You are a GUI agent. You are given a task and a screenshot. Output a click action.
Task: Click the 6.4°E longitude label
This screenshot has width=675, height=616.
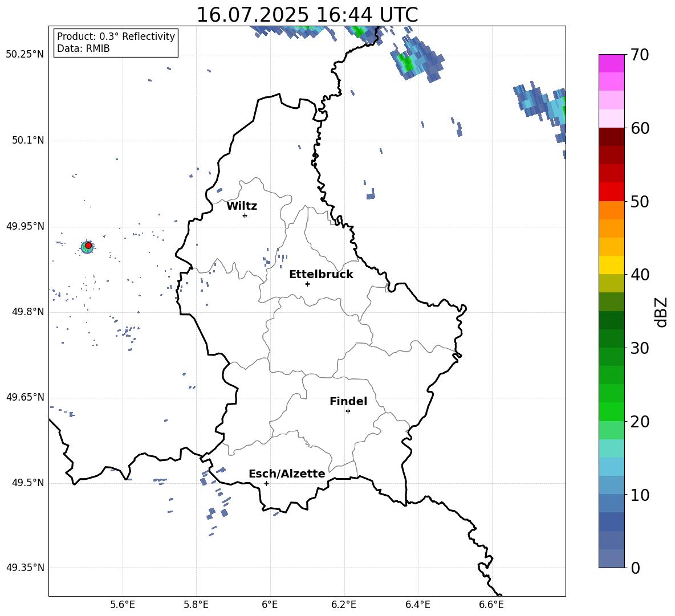pyautogui.click(x=418, y=605)
